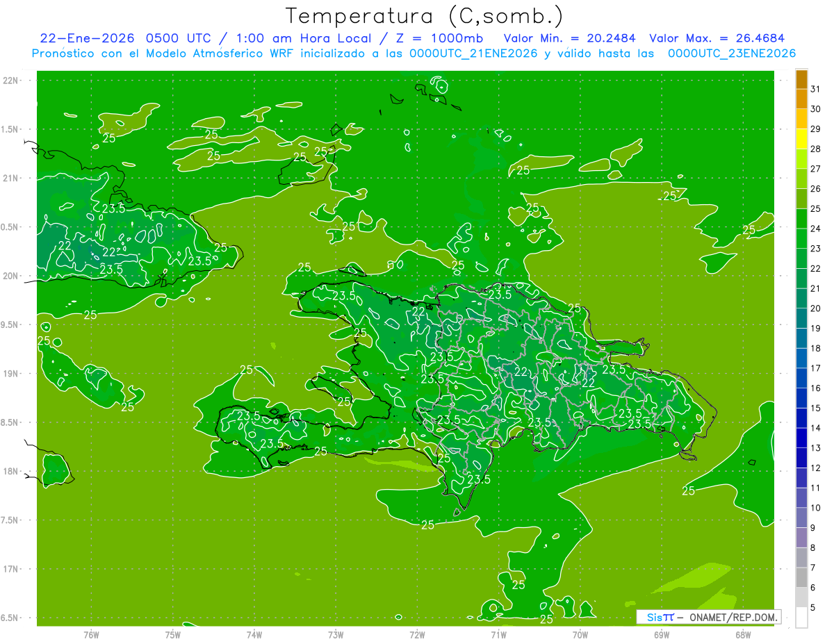Screen dimensions: 834x644
Task: Click the 18N latitude axis label
Action: 11,471
